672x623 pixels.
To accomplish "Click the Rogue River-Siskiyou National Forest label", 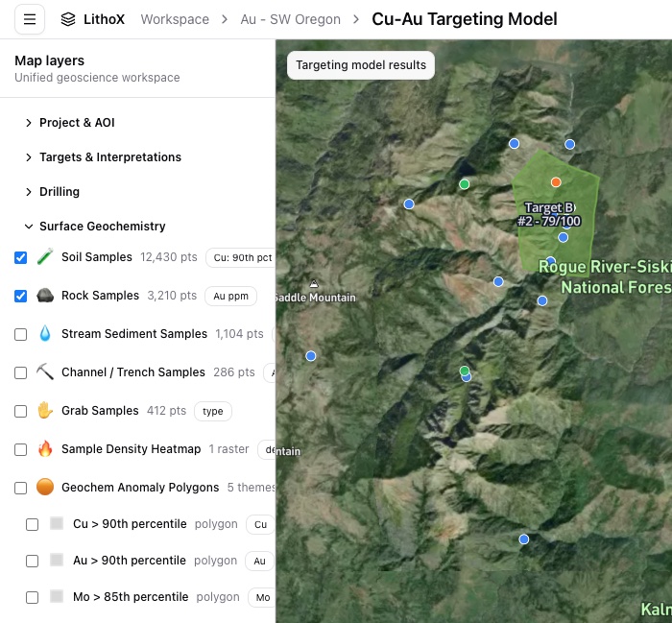I will pyautogui.click(x=605, y=276).
